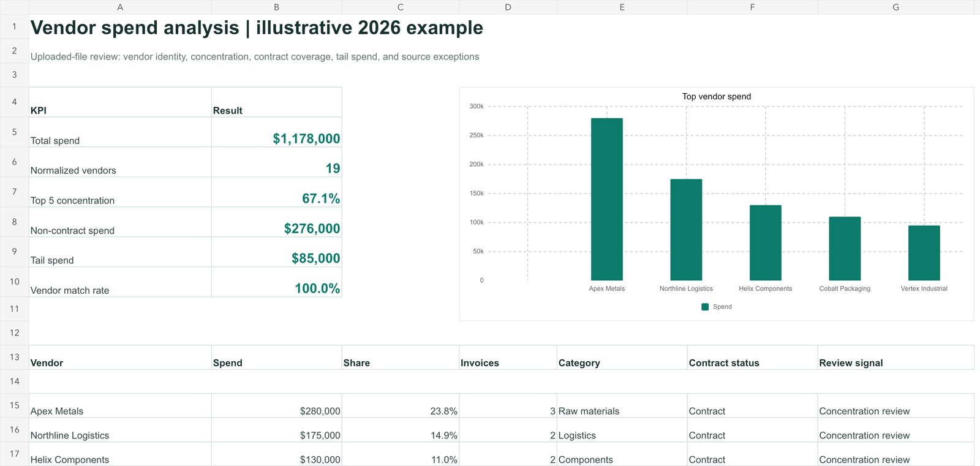Click the Cobalt Packaging bar in chart
The height and width of the screenshot is (466, 980).
pyautogui.click(x=845, y=248)
